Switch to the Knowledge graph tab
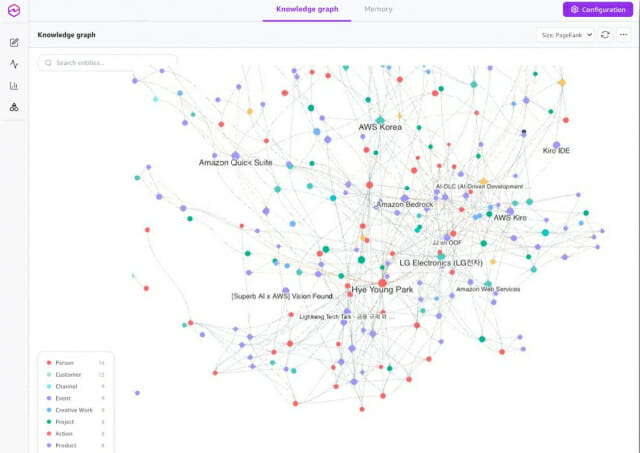The height and width of the screenshot is (453, 640). click(307, 9)
